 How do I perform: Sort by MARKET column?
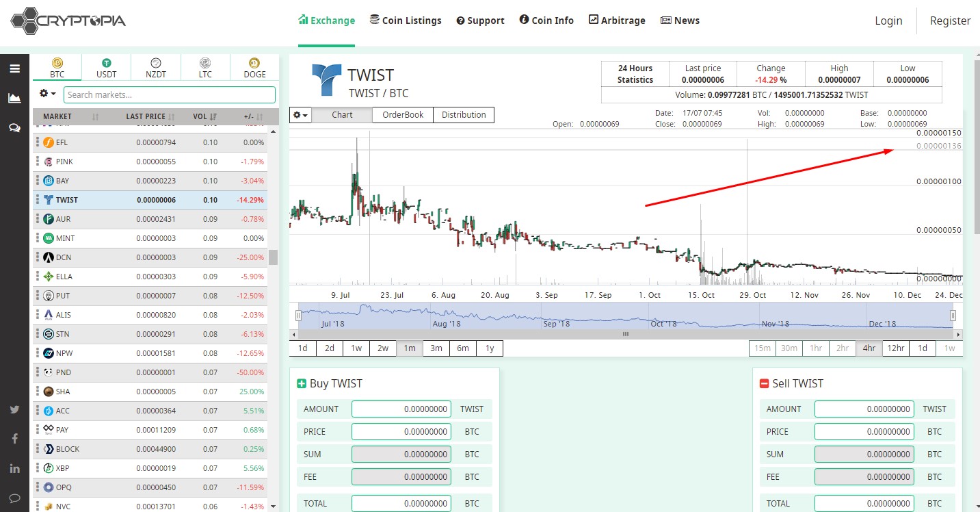click(66, 116)
